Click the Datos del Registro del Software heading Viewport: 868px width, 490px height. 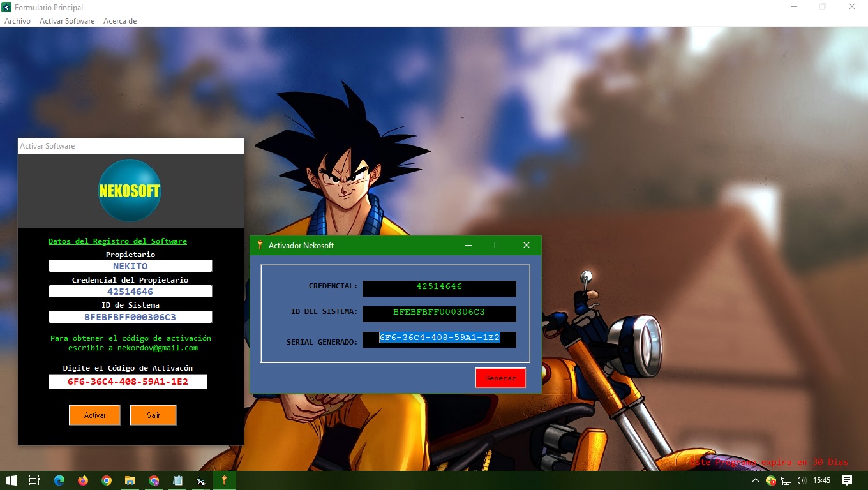tap(117, 241)
